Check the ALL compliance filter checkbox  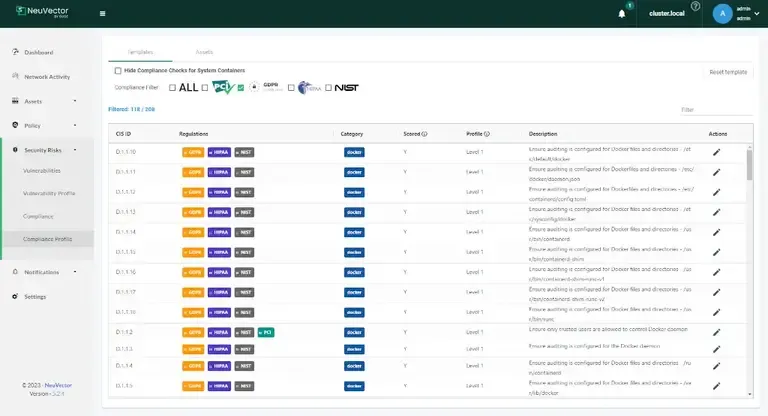click(172, 88)
